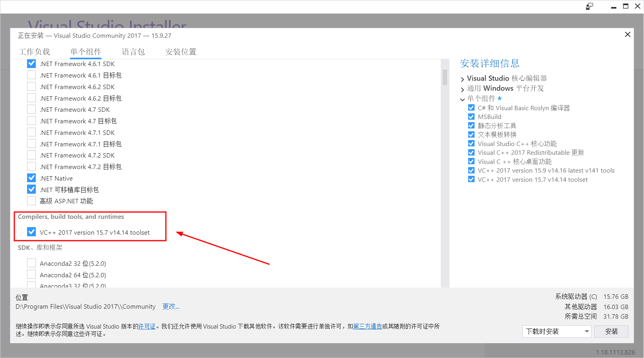The width and height of the screenshot is (644, 358).
Task: Check .NET Framework 4.7.1 目标包
Action: 31,144
